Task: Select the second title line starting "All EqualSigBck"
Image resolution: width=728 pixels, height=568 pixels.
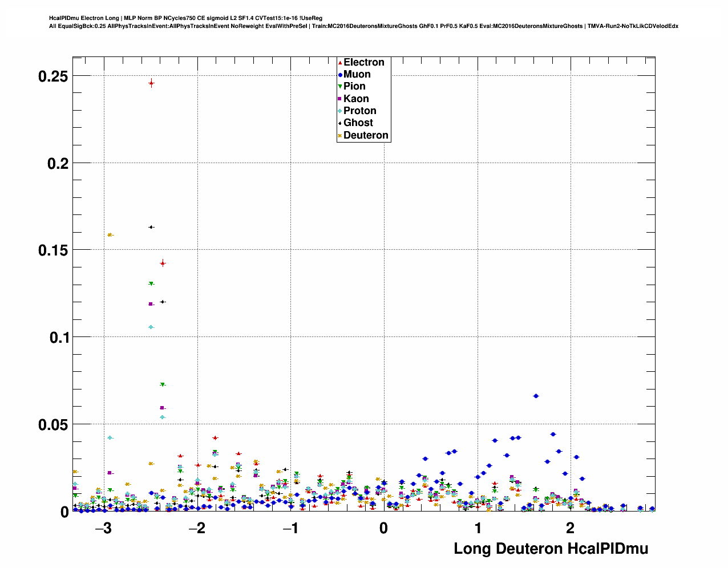Action: [x=363, y=26]
